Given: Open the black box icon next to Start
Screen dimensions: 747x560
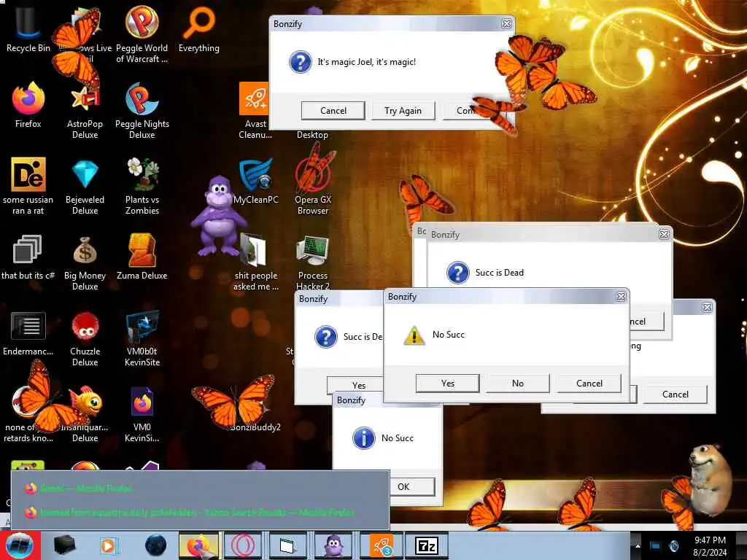Looking at the screenshot, I should click(64, 545).
